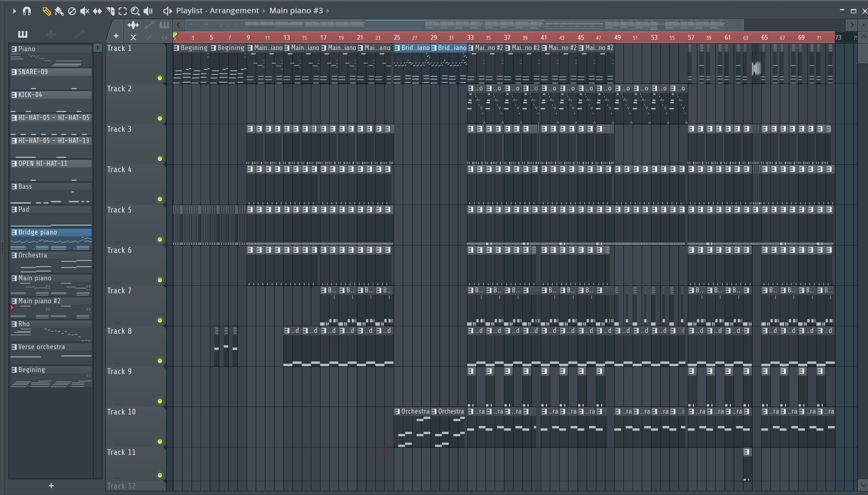Mute Track 5 with its green light
This screenshot has height=495, width=868.
(x=160, y=240)
